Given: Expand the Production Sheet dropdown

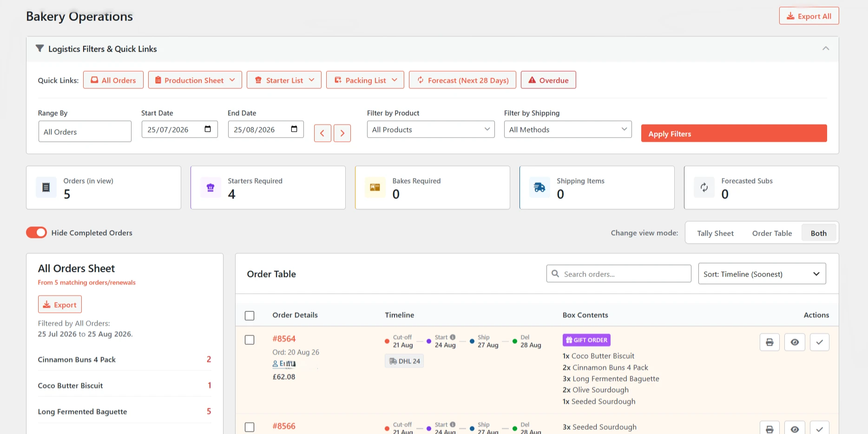Looking at the screenshot, I should pyautogui.click(x=195, y=80).
